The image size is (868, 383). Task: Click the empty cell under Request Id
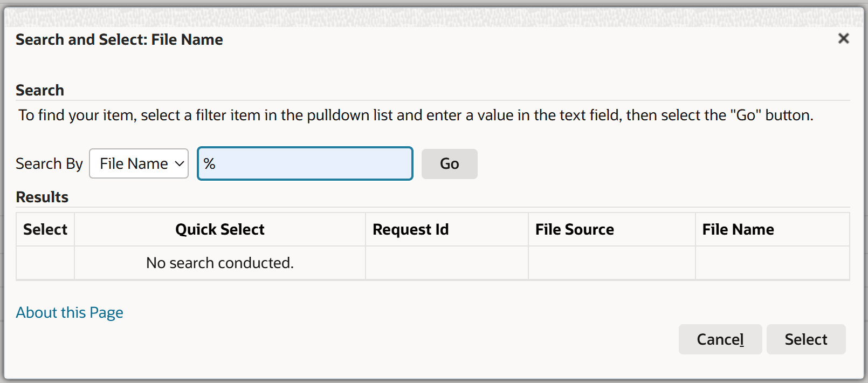click(446, 263)
